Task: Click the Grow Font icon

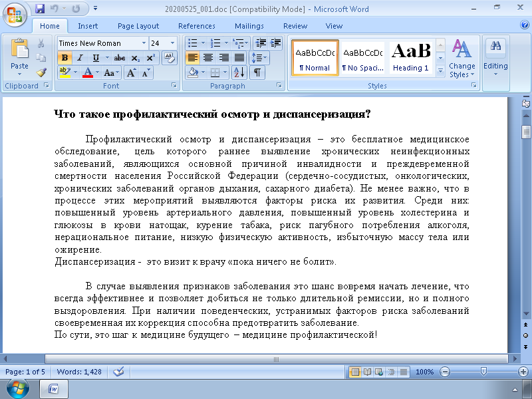Action: 131,72
